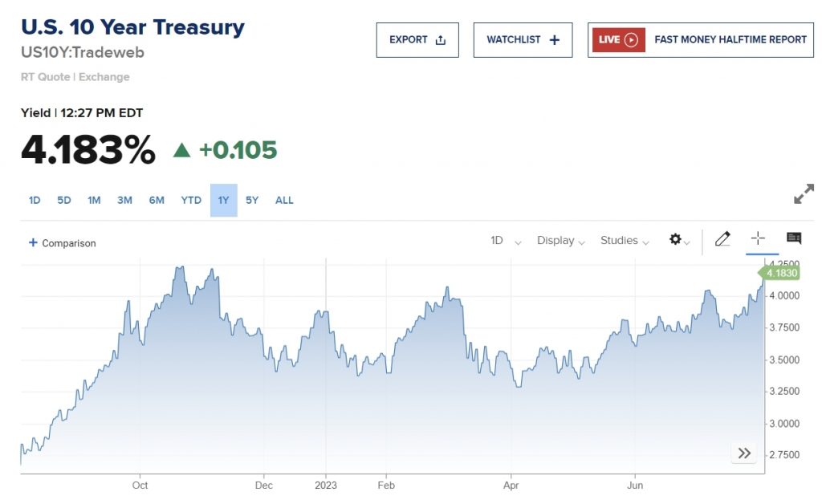Select the 1M time range
Image resolution: width=822 pixels, height=504 pixels.
94,200
